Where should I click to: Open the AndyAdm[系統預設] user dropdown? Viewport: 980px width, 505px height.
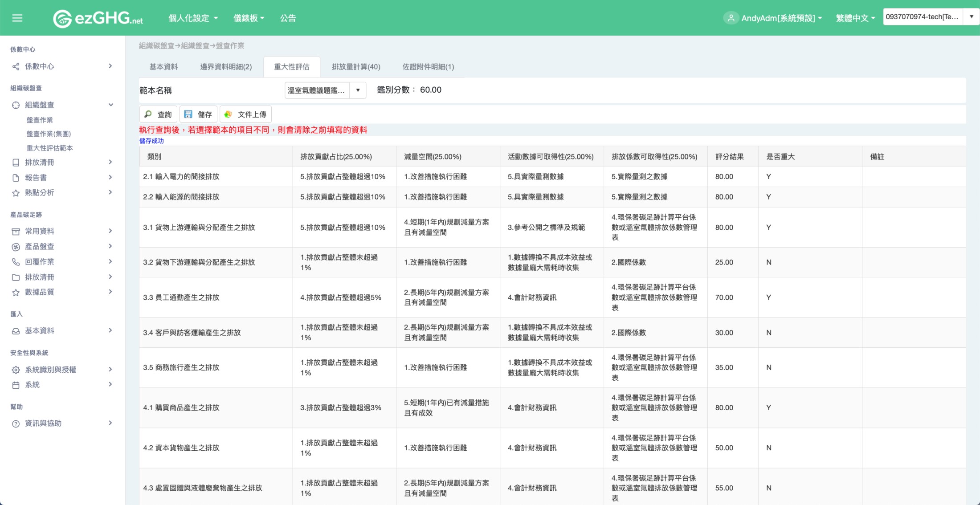(781, 18)
